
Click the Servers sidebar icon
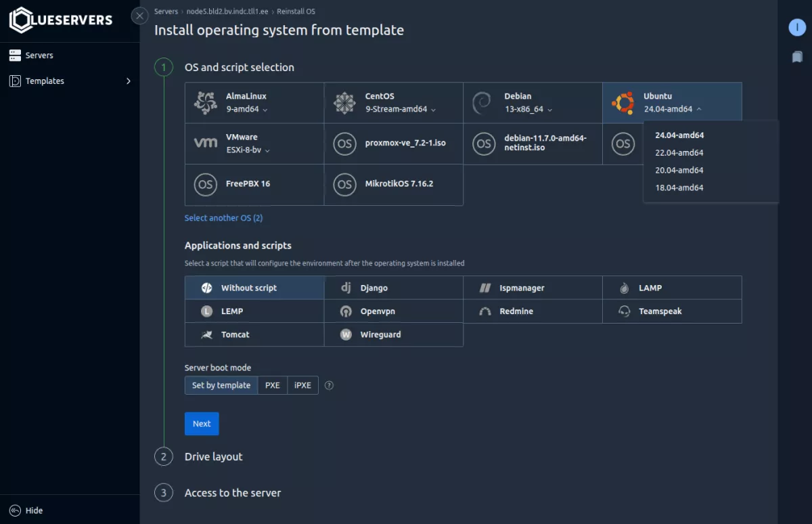click(x=15, y=56)
